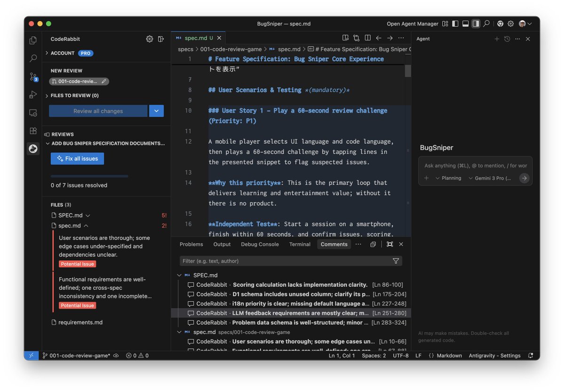Open the settings gear in title bar
The height and width of the screenshot is (392, 564).
point(510,24)
